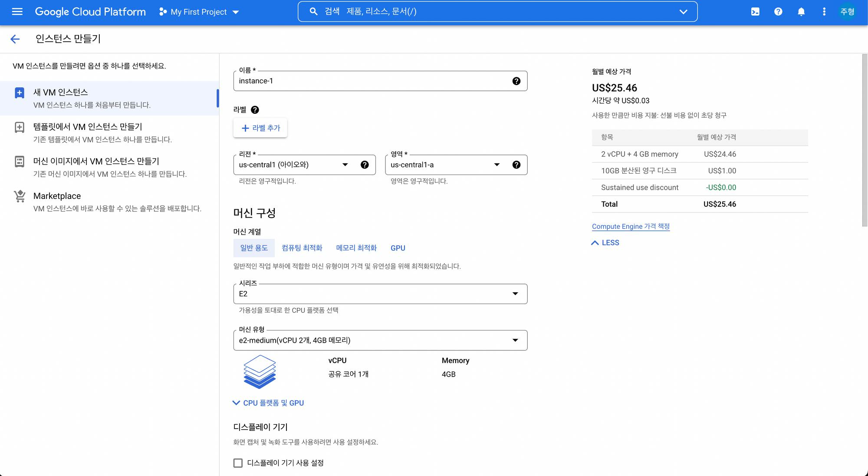Open the 시리즈 E2 dropdown
Screen dimensions: 868x476
tap(380, 294)
